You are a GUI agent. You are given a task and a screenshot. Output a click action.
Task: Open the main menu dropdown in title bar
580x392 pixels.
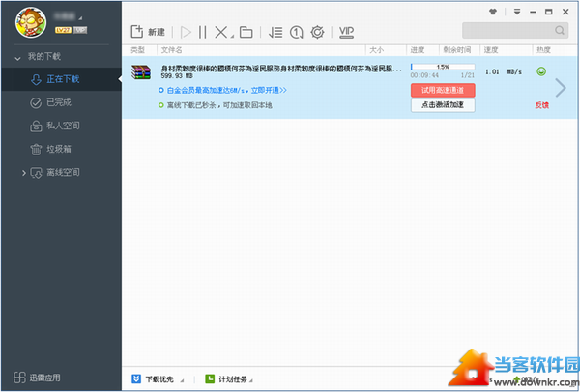tap(517, 12)
